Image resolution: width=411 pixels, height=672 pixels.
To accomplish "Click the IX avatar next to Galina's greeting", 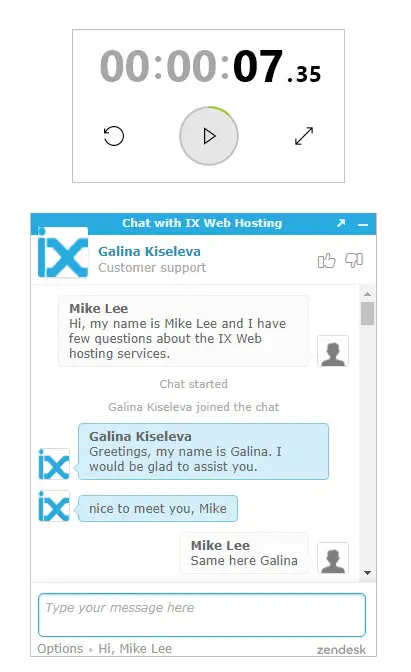I will [54, 464].
